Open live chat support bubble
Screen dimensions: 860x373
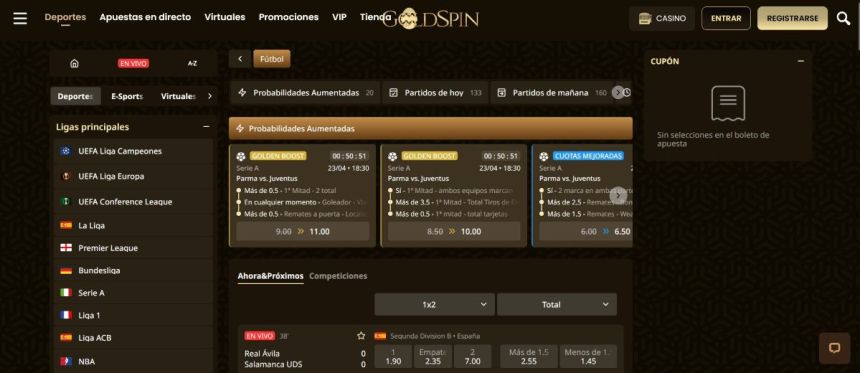pyautogui.click(x=835, y=348)
